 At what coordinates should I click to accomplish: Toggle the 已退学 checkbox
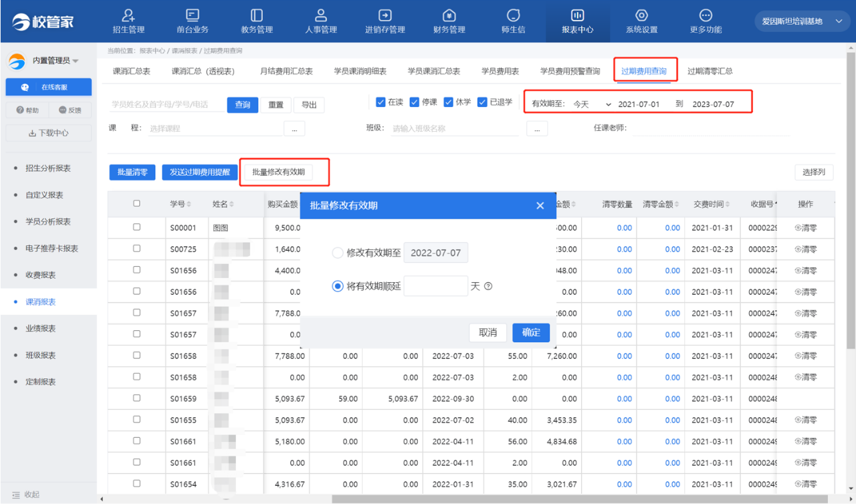482,102
